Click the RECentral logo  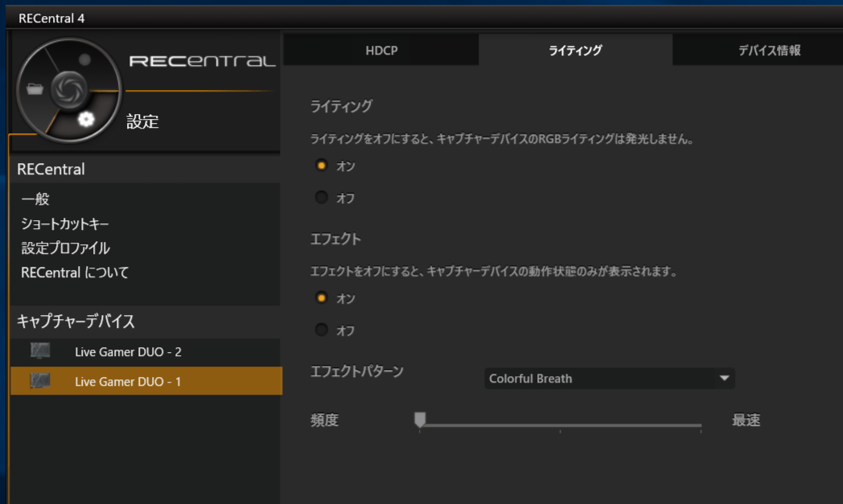tap(202, 61)
